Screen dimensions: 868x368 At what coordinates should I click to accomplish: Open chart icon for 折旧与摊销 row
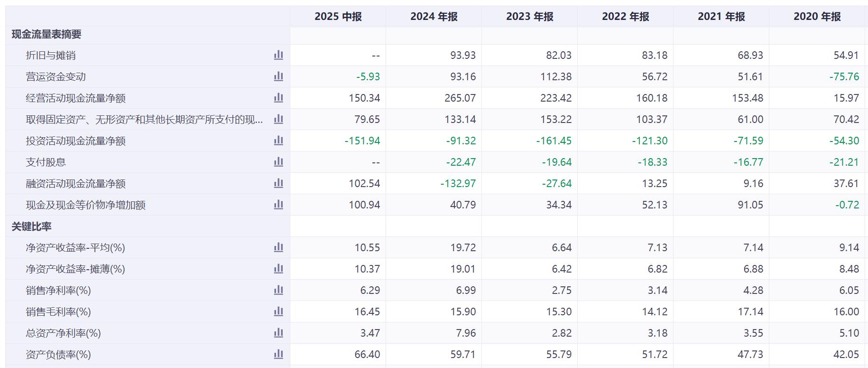point(278,56)
